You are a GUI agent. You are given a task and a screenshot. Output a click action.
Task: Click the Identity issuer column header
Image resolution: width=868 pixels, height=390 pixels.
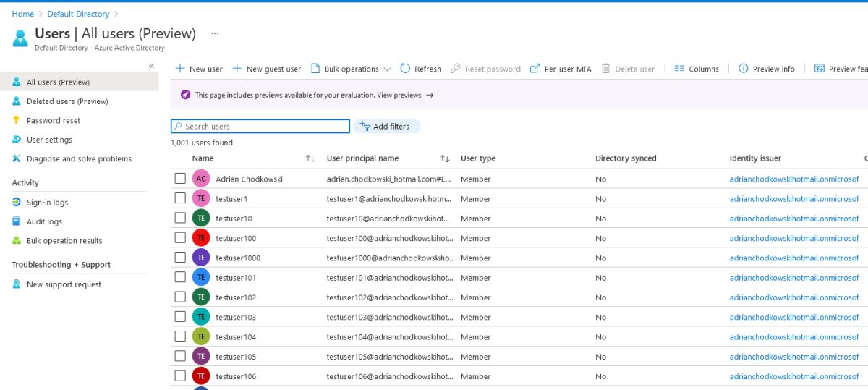(x=755, y=158)
